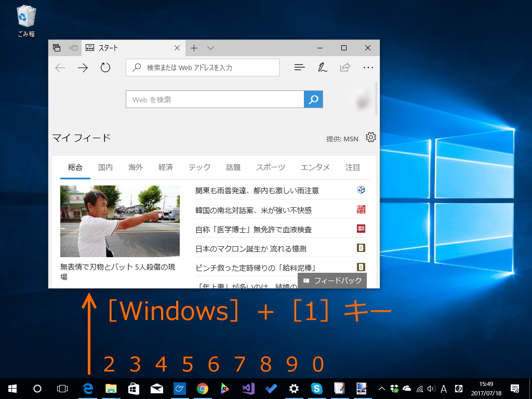Reload the page using the Refresh icon
Image resolution: width=532 pixels, height=399 pixels.
pos(104,68)
